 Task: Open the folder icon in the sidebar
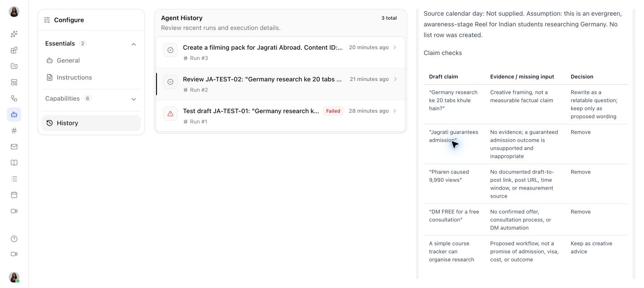[14, 66]
